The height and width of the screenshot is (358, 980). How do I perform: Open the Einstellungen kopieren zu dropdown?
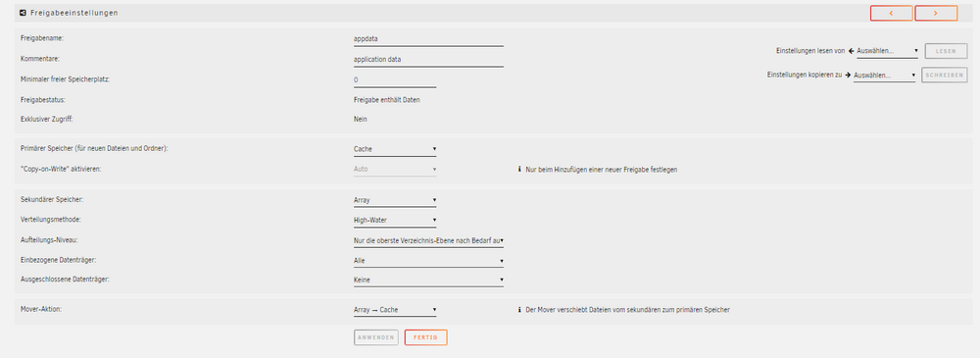pos(884,76)
